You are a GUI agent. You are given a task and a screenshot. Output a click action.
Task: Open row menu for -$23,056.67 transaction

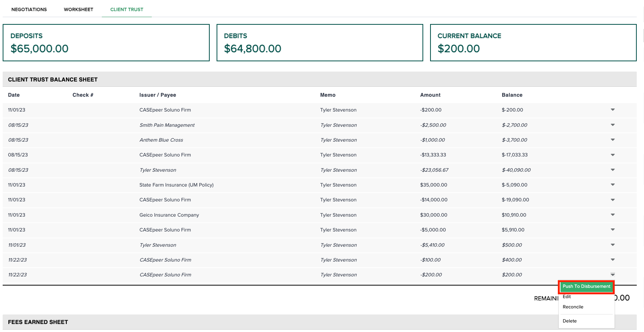(613, 170)
